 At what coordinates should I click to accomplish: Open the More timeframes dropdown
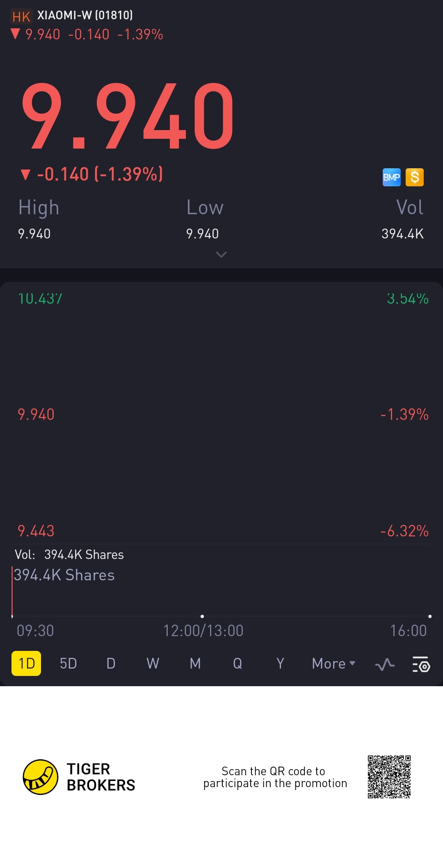pos(333,664)
